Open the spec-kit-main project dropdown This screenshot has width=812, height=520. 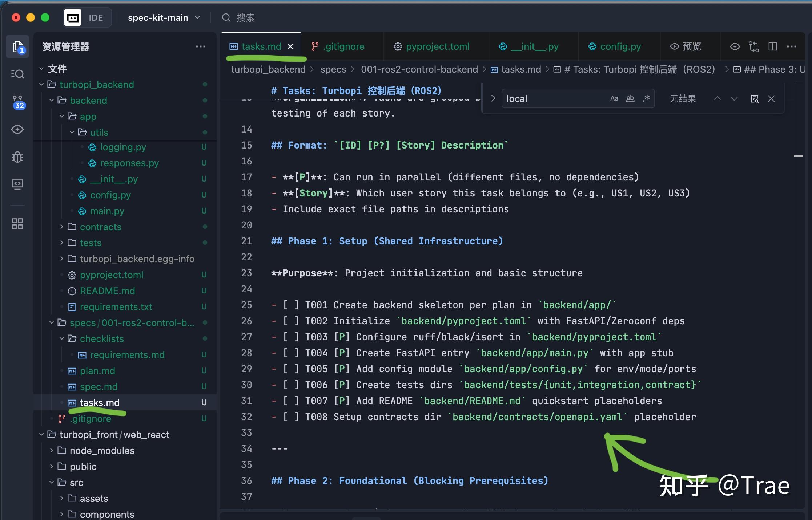point(164,17)
